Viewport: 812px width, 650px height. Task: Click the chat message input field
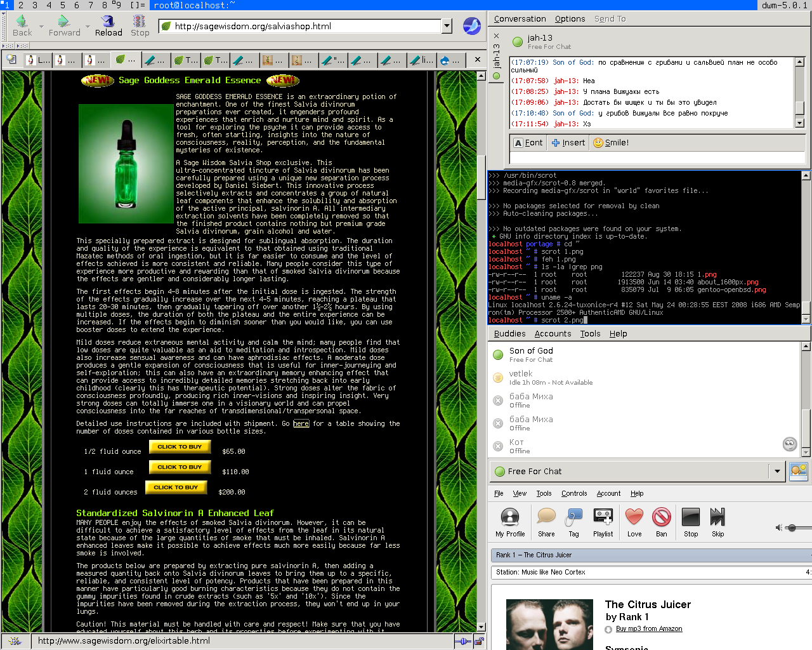(x=658, y=157)
